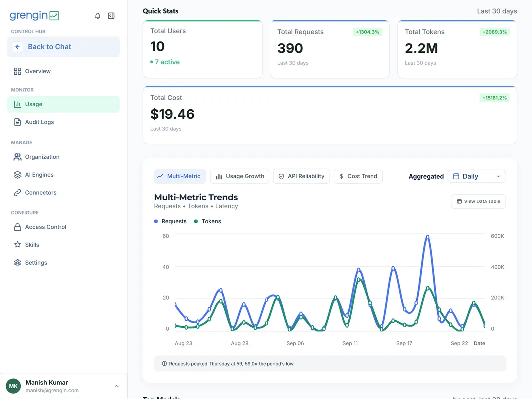Viewport: 532px width, 399px height.
Task: Click the +15181.2% cost badge
Action: [x=495, y=98]
